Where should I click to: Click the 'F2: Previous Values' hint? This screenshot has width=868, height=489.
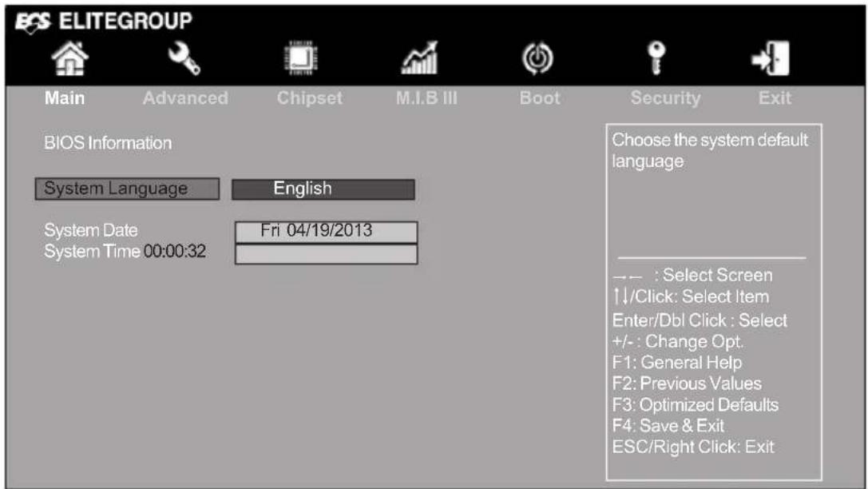(687, 384)
